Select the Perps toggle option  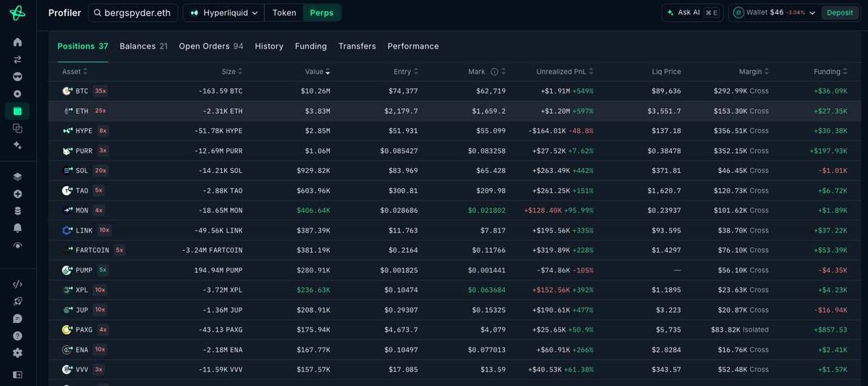[x=322, y=12]
